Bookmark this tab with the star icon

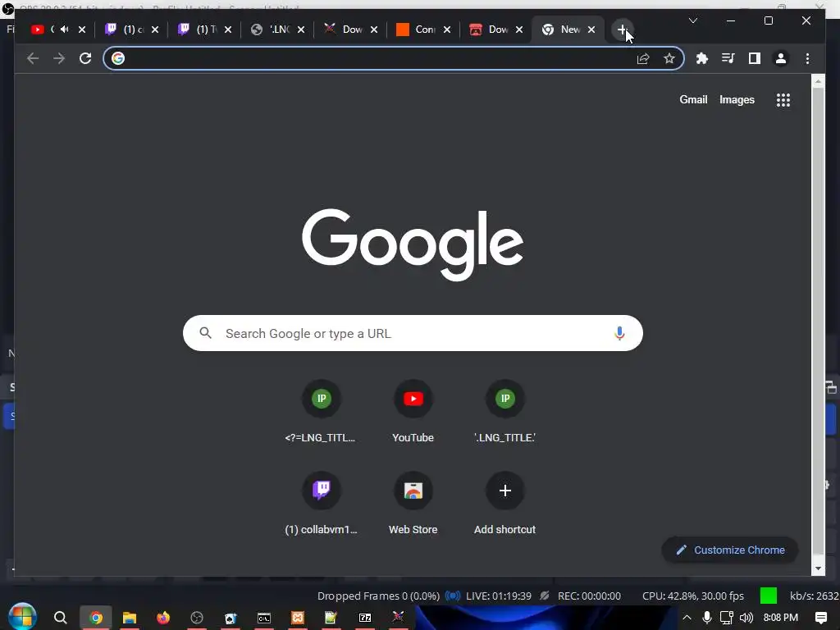(x=669, y=58)
